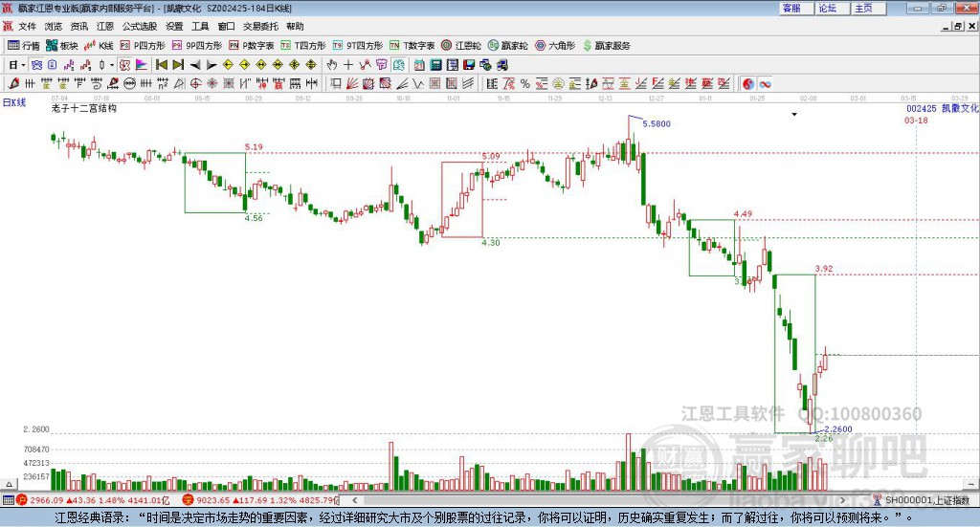Click the Shenzhen index 9023.65 status entry
Viewport: 980px width, 527px height.
point(260,500)
